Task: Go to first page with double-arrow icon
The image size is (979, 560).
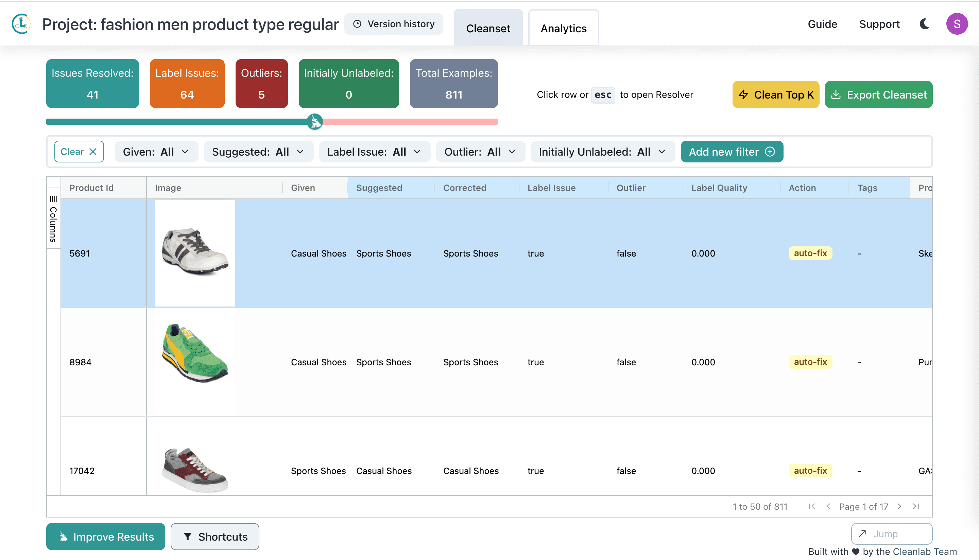Action: (x=812, y=507)
